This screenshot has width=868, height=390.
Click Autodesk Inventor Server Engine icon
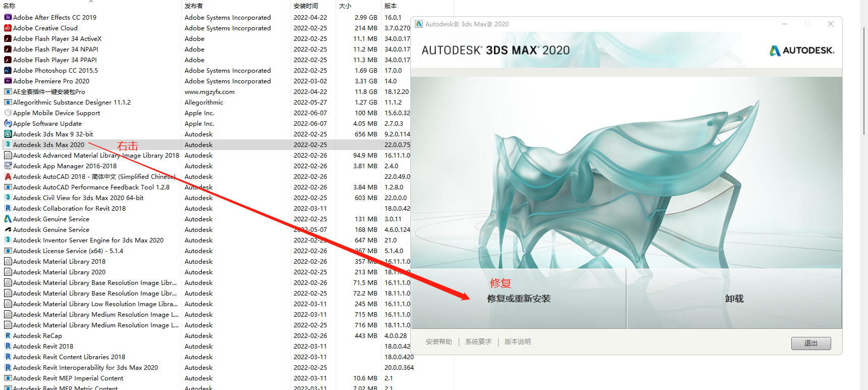click(x=8, y=240)
